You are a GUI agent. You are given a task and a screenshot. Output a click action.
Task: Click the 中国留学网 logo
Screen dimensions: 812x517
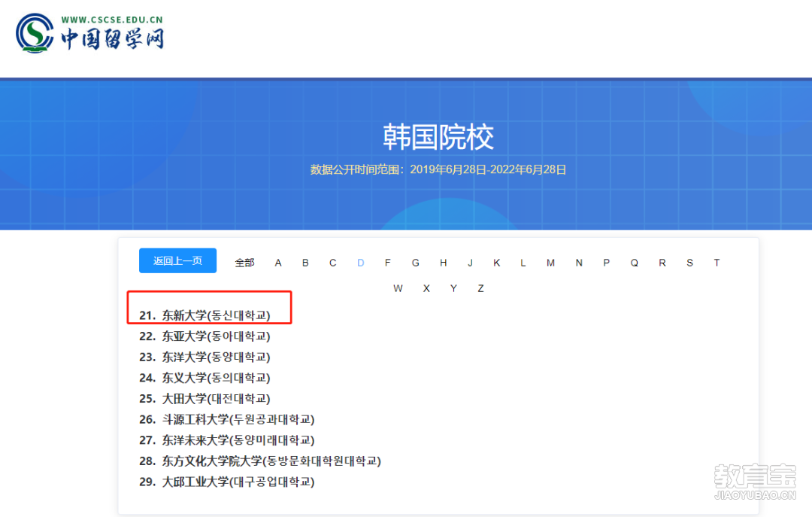tap(90, 33)
